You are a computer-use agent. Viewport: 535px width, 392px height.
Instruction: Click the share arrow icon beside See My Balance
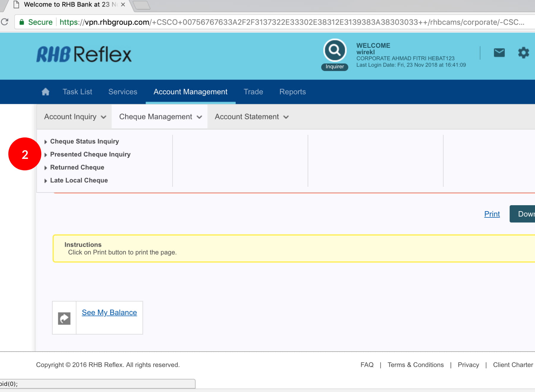click(x=64, y=318)
